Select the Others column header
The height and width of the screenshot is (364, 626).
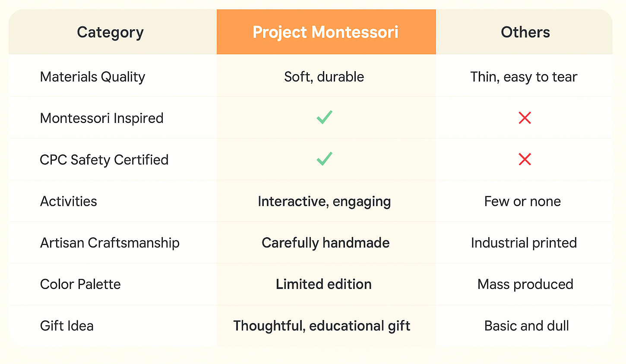[525, 32]
